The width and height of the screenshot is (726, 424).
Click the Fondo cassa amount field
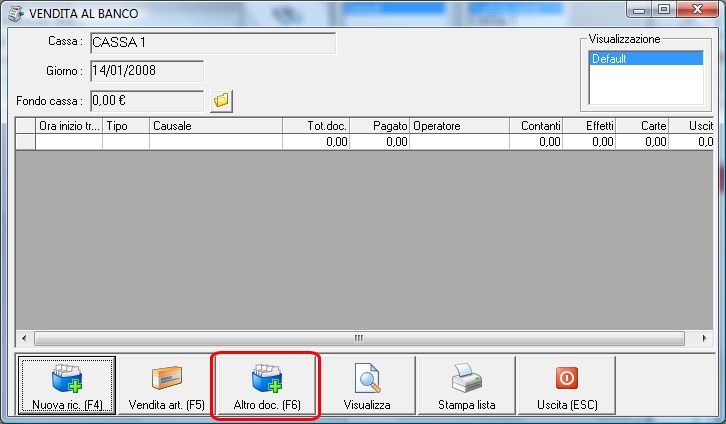[x=147, y=101]
